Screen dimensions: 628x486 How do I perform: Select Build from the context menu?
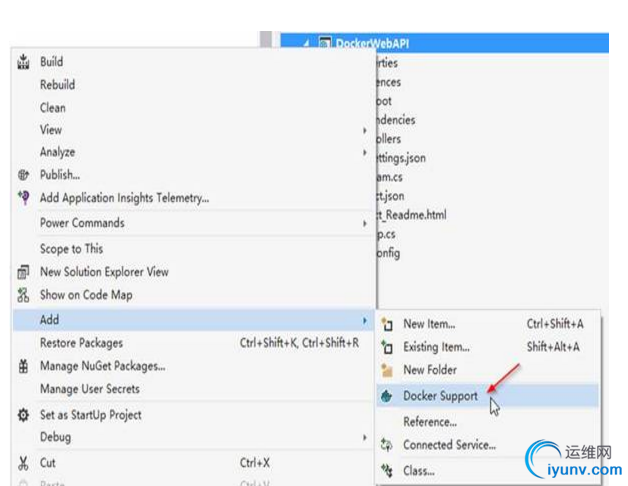point(194,62)
